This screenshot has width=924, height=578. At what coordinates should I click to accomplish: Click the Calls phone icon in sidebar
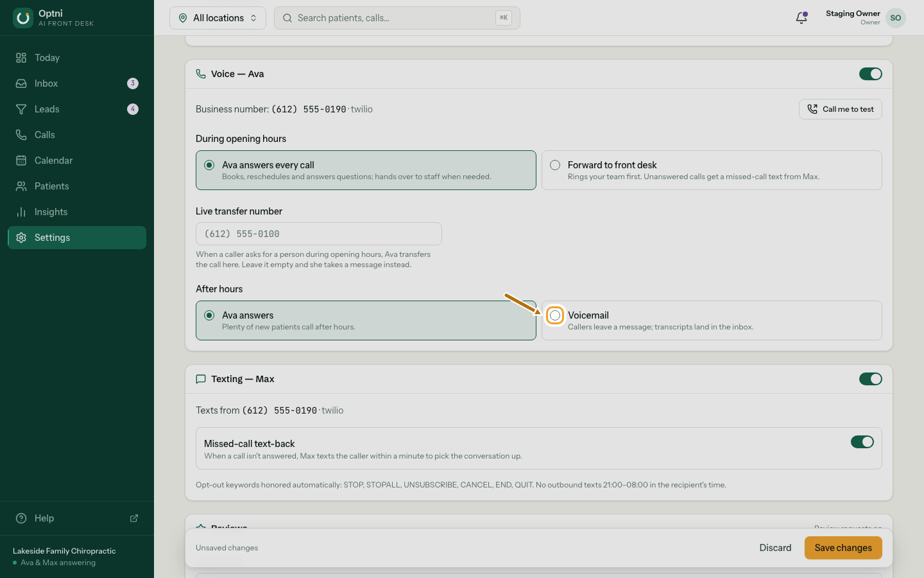coord(21,135)
